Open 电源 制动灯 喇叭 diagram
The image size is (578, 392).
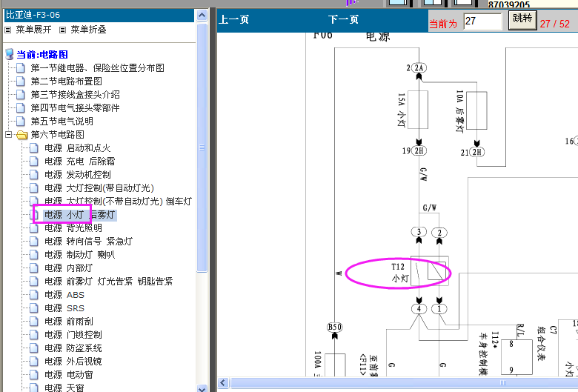[79, 254]
